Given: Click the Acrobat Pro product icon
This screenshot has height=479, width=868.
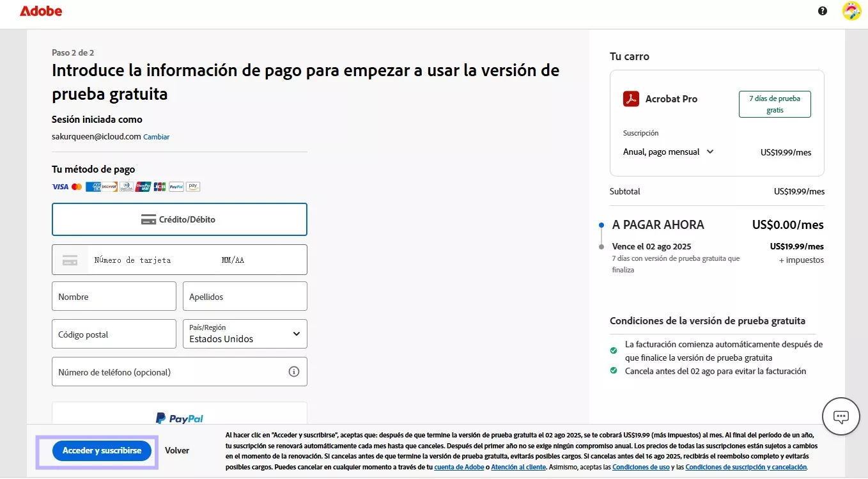Looking at the screenshot, I should (x=631, y=99).
